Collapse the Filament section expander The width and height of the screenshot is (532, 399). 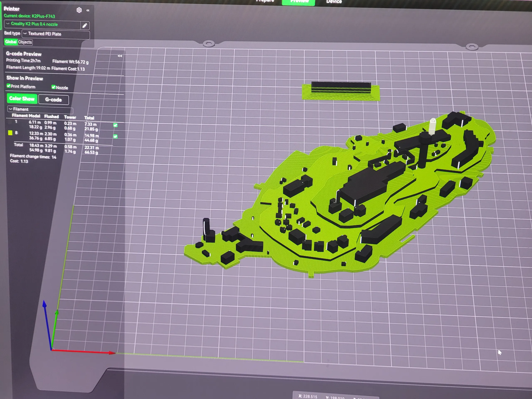11,109
